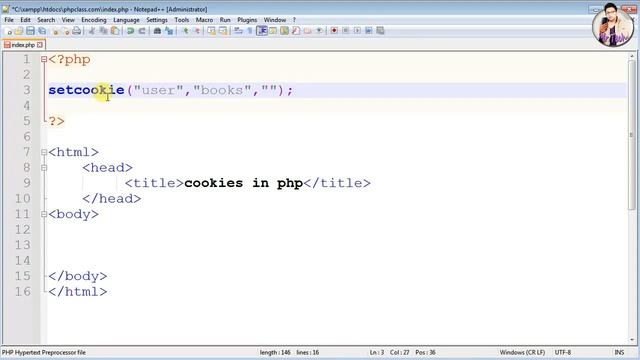Click the "length : 146" status bar entry
Screen dimensions: 640x360
pos(275,352)
